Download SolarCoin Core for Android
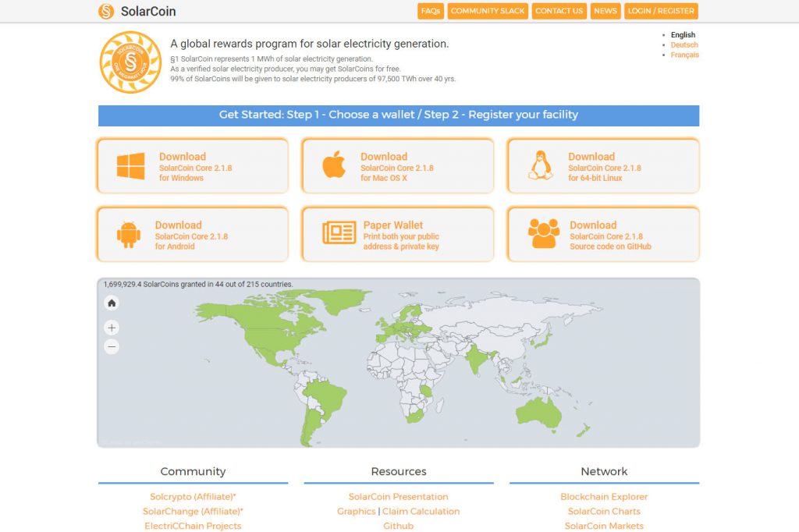The height and width of the screenshot is (532, 799). coord(193,234)
